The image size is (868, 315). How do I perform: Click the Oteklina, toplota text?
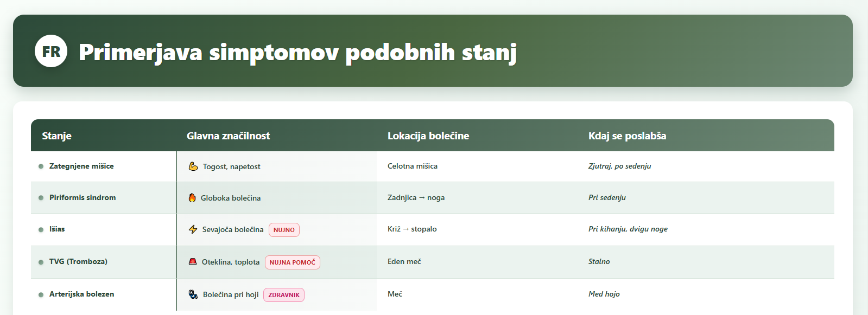231,262
